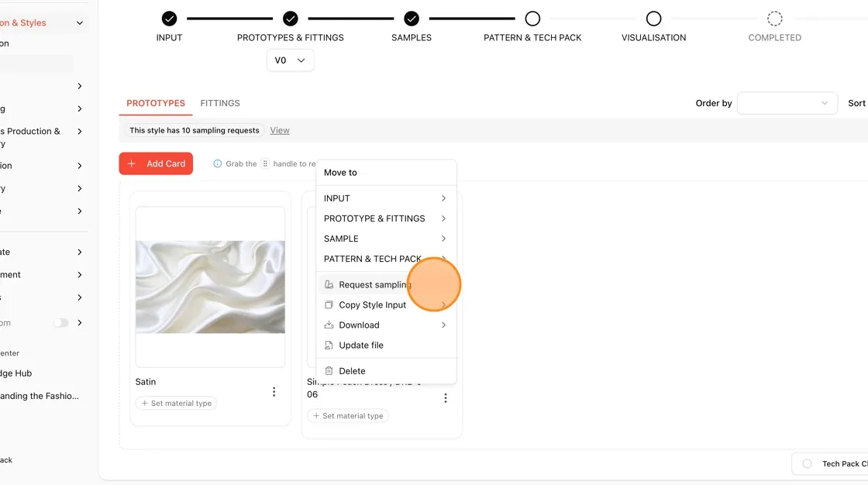Open the second card's three-dot menu

[445, 398]
